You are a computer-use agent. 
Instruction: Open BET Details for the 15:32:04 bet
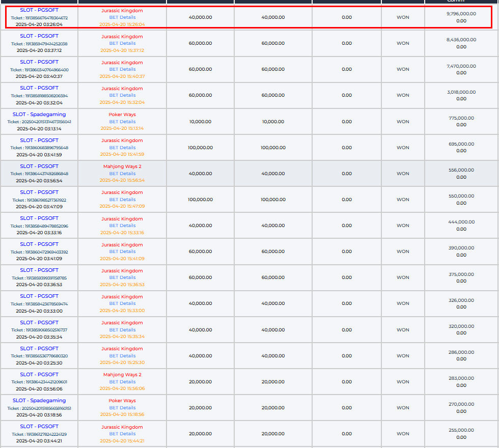click(x=122, y=95)
